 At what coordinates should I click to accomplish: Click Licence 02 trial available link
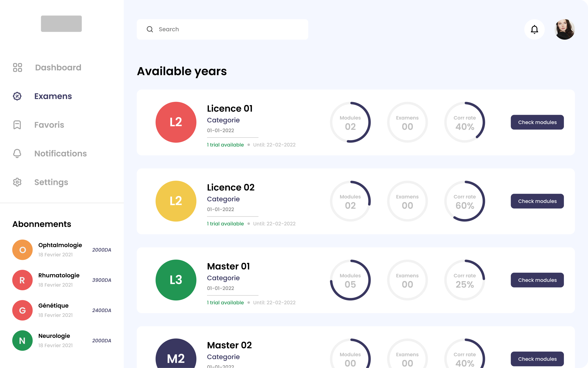225,224
